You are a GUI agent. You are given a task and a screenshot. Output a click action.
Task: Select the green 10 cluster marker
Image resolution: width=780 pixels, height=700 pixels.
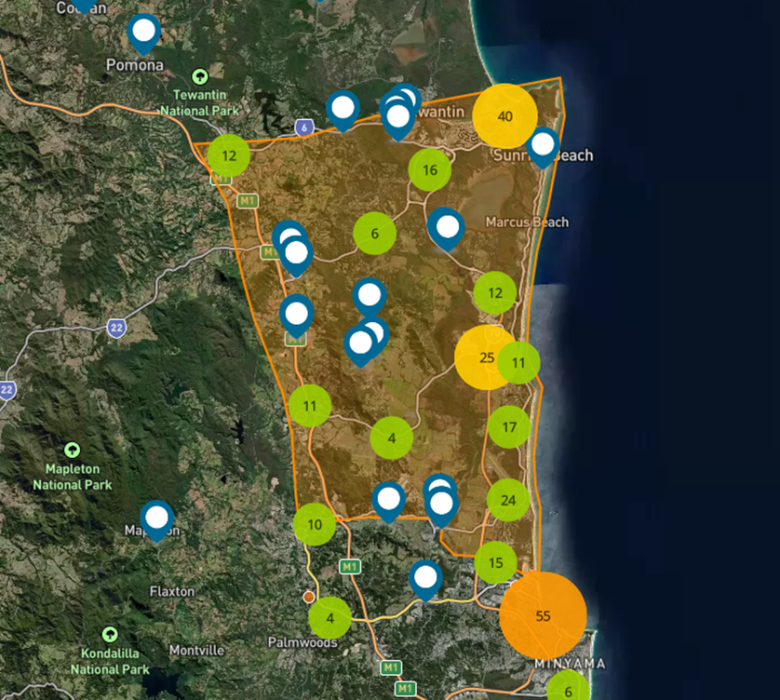click(x=315, y=524)
